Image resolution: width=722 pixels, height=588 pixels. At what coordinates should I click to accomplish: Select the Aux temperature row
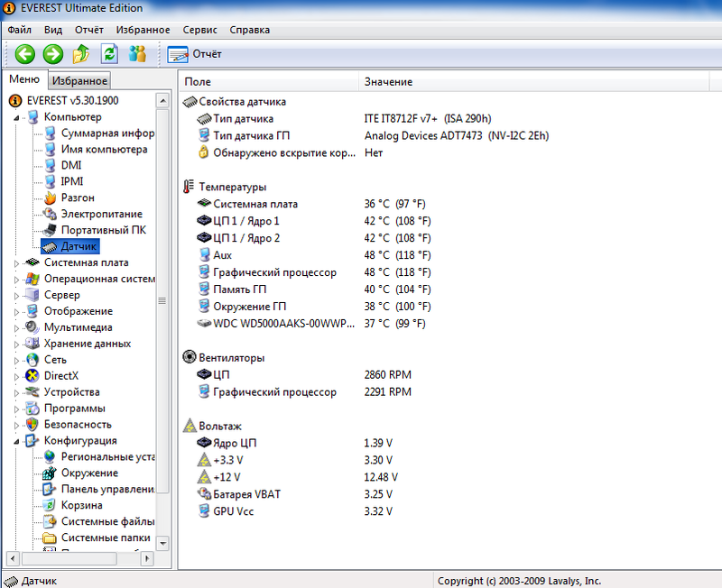click(314, 255)
